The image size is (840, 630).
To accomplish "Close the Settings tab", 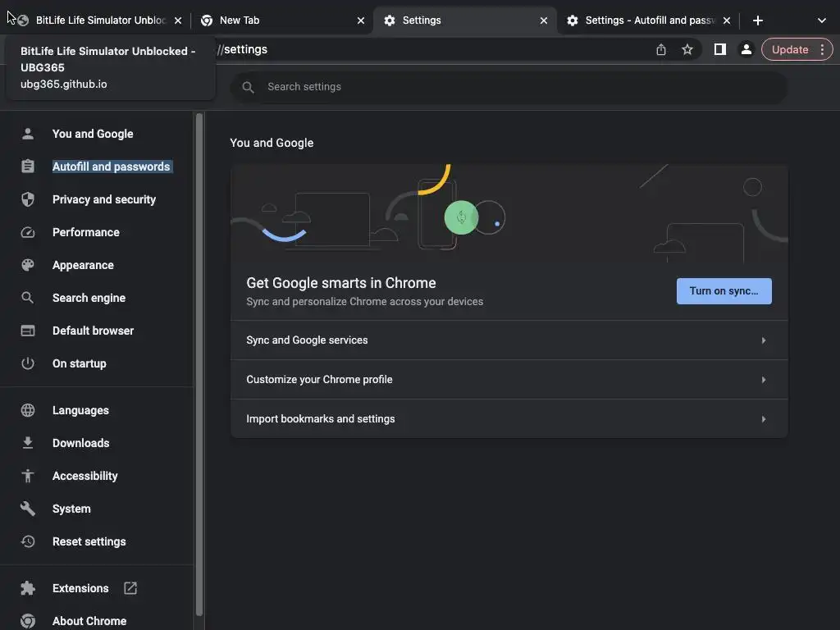I will [543, 21].
